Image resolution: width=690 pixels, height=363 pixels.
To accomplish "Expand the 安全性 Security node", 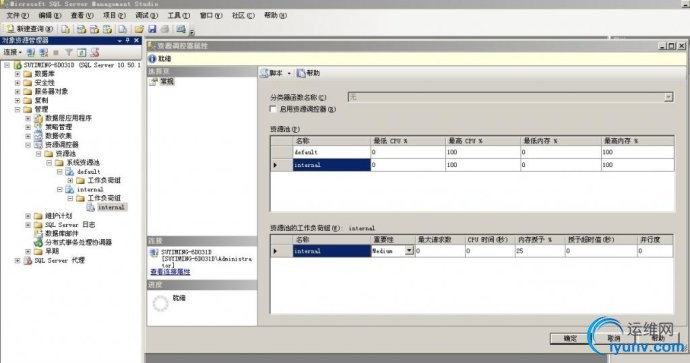I will [18, 83].
